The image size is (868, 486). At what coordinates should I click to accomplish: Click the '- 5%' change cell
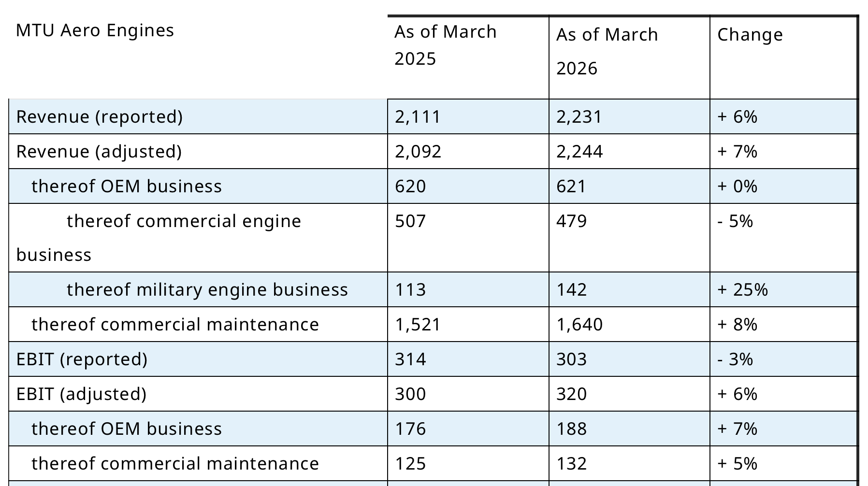tap(735, 221)
